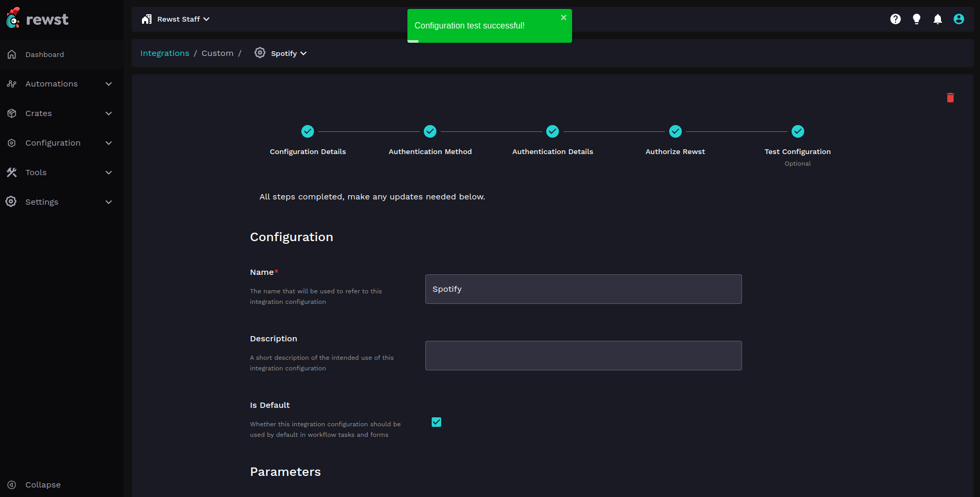Open the help question mark icon

[x=895, y=19]
